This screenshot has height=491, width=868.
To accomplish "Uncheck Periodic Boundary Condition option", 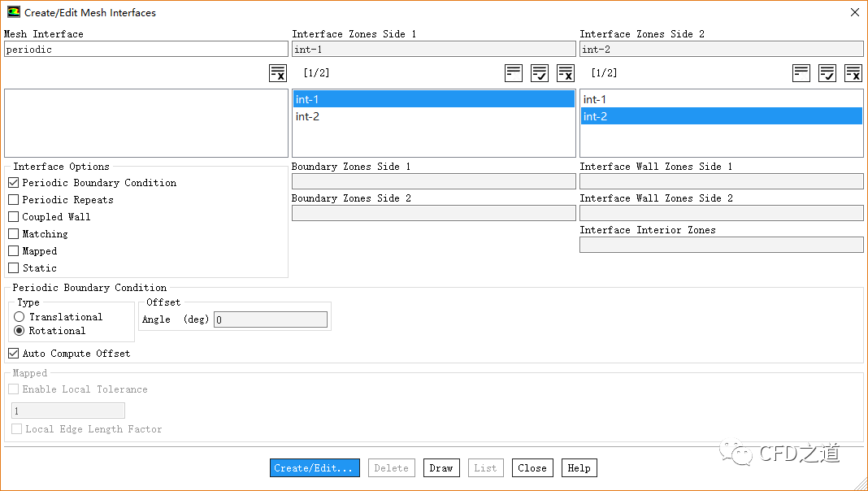I will tap(14, 183).
